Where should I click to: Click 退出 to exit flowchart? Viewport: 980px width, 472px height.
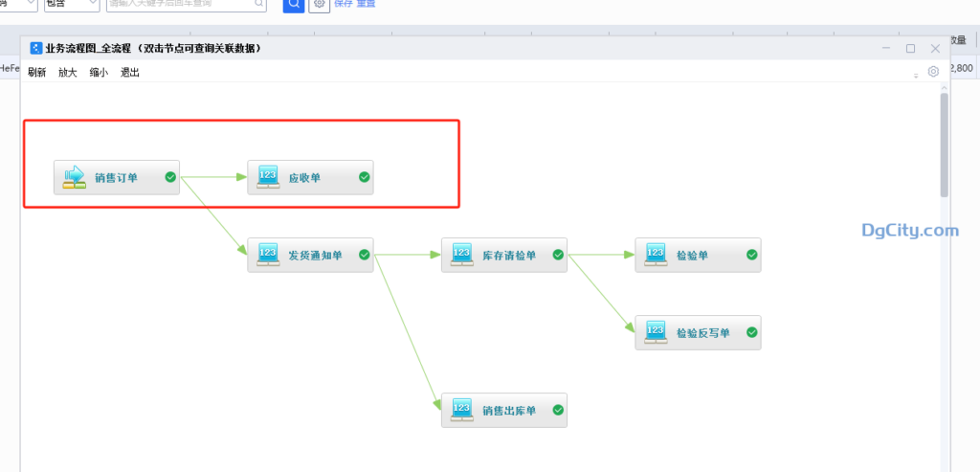[x=129, y=73]
